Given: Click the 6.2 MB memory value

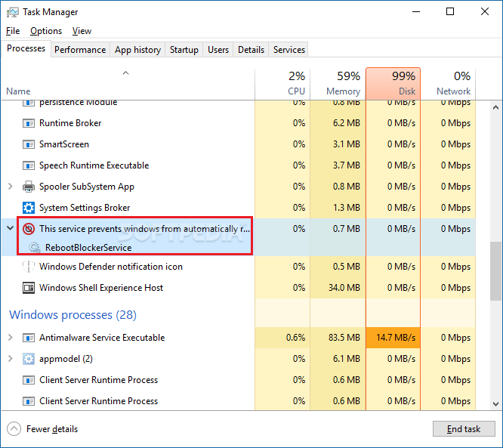Looking at the screenshot, I should (x=347, y=123).
